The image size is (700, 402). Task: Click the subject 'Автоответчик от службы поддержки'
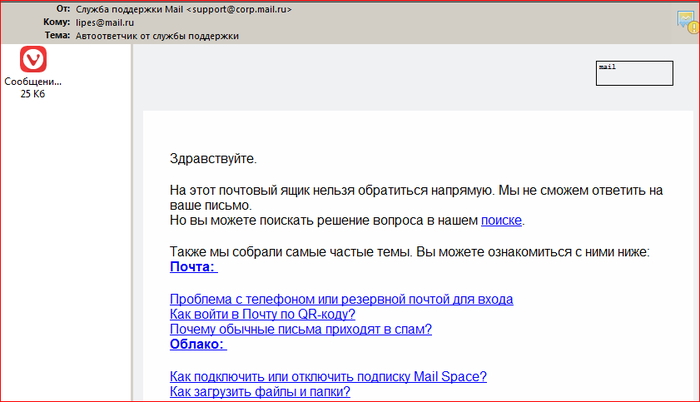(157, 36)
